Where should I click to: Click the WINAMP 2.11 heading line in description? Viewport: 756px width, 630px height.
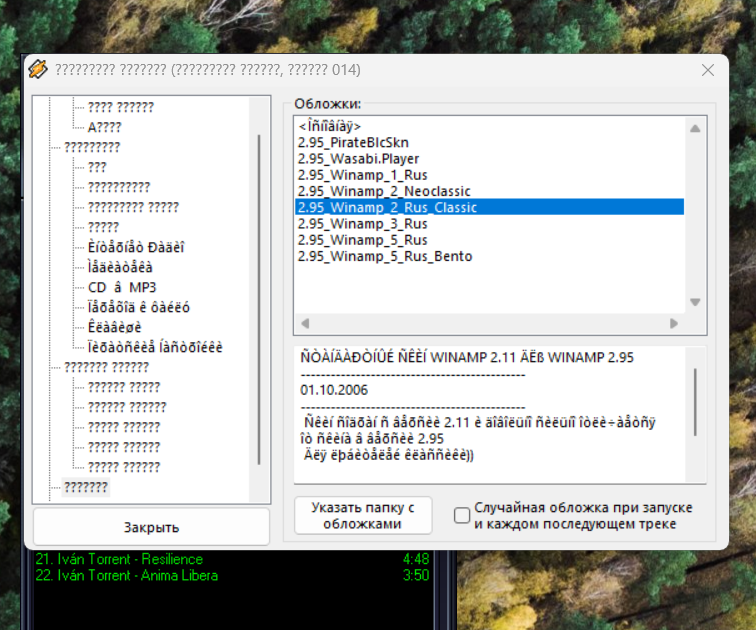coord(467,358)
